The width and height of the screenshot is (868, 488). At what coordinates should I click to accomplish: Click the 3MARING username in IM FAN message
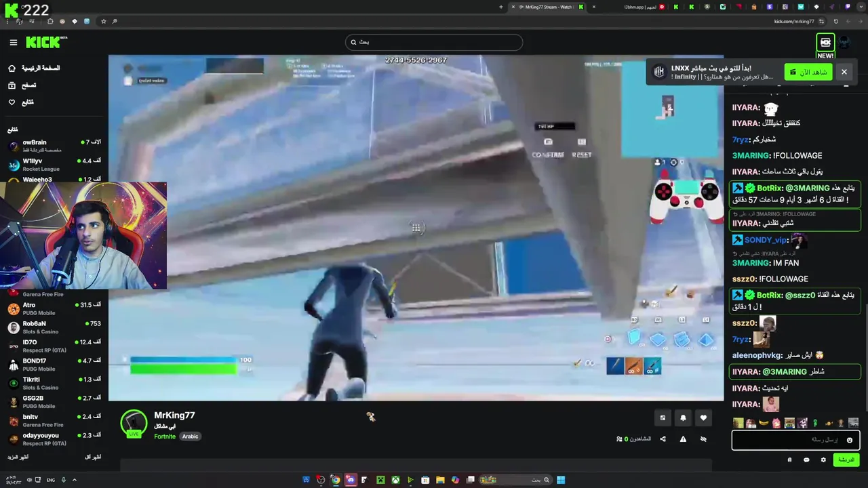(751, 263)
